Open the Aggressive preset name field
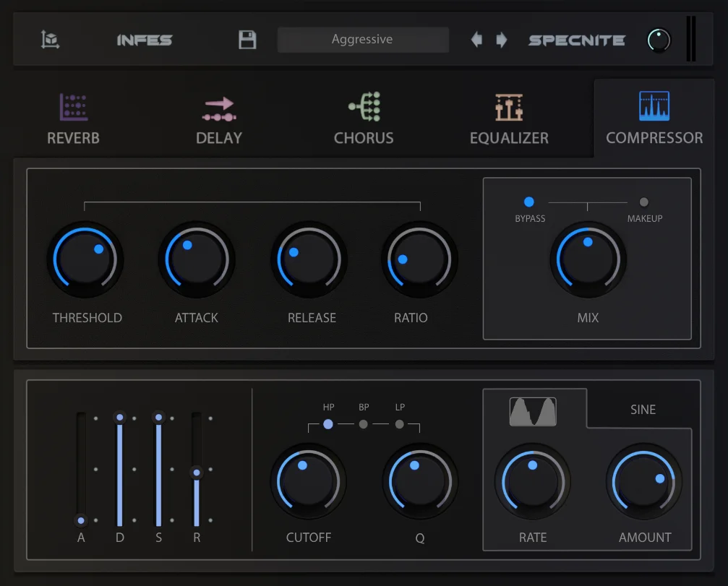The width and height of the screenshot is (728, 586). pyautogui.click(x=363, y=40)
